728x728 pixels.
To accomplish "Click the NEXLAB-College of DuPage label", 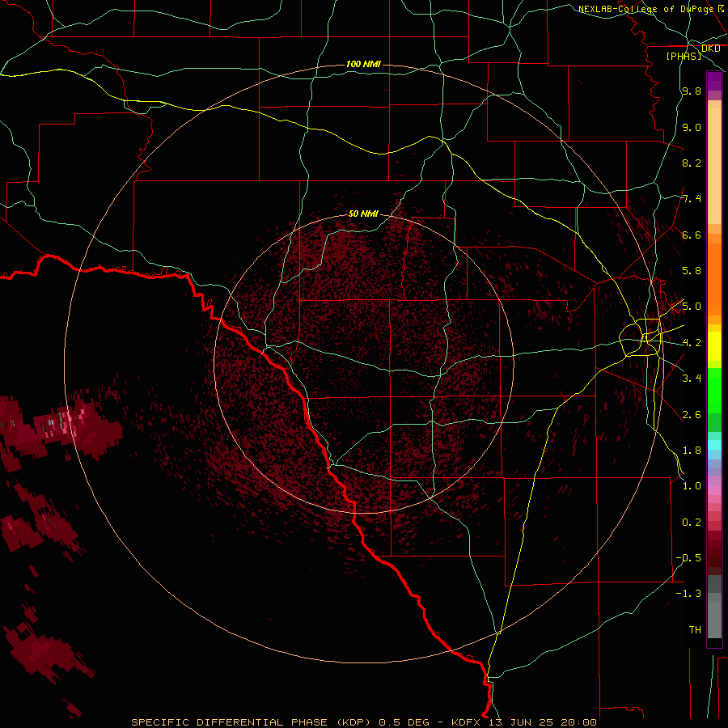I will [x=646, y=8].
